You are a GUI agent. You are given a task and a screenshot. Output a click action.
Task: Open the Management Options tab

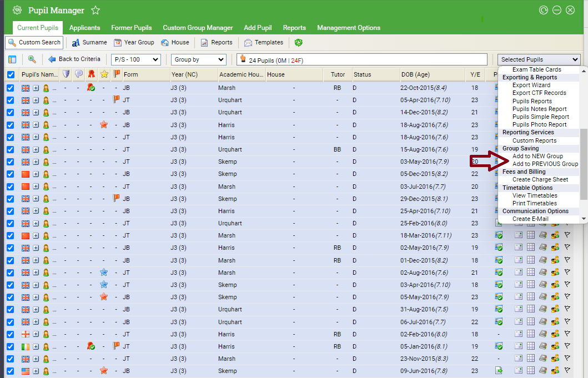pos(349,28)
